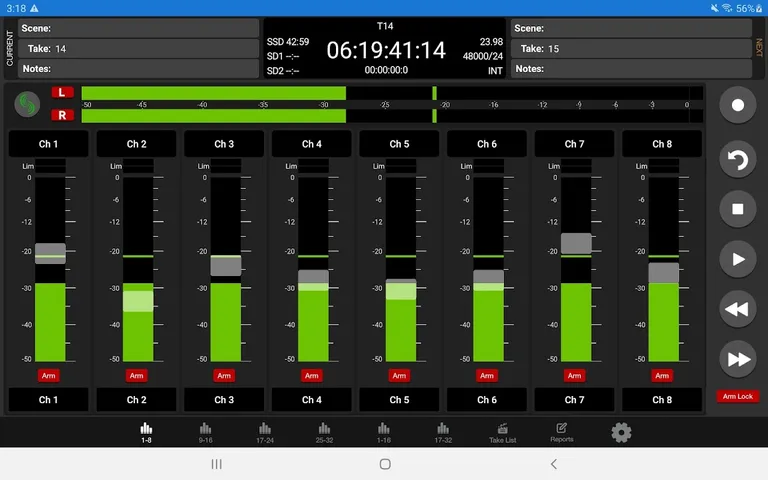Viewport: 768px width, 480px height.
Task: Tap the green Sound Devices logo icon
Action: 27,104
